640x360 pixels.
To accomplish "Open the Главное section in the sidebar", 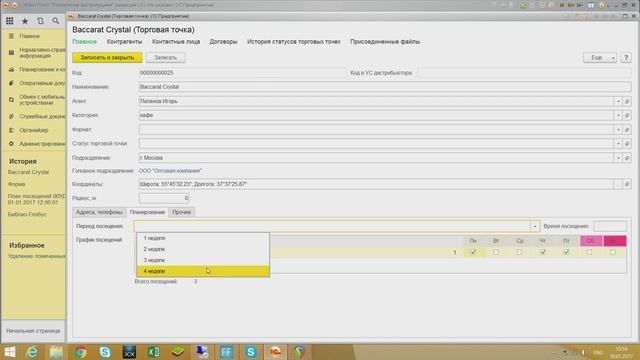I will pos(29,36).
